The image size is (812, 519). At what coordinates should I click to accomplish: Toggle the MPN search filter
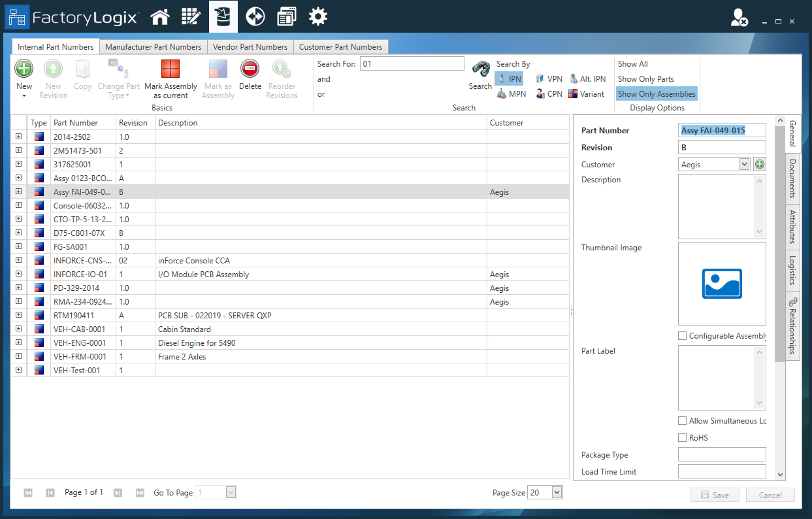512,93
